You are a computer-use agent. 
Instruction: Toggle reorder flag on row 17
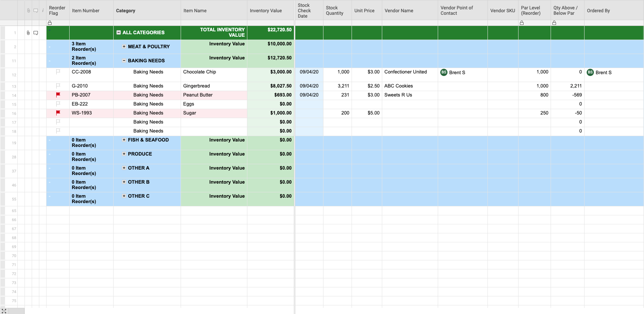58,122
